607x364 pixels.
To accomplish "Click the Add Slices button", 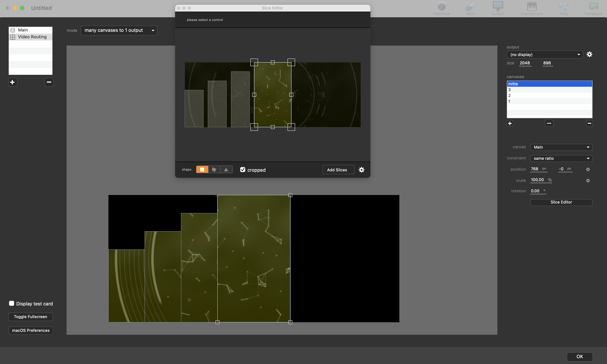I will (x=337, y=169).
